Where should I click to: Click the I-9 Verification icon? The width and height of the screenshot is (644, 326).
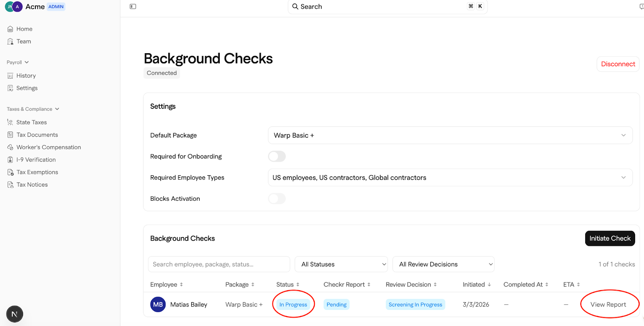(10, 160)
